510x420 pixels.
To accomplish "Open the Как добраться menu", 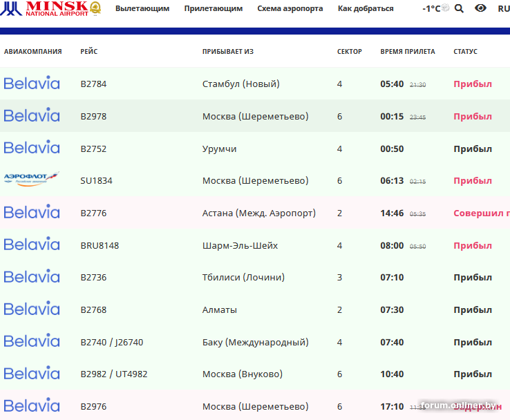I will (x=366, y=8).
